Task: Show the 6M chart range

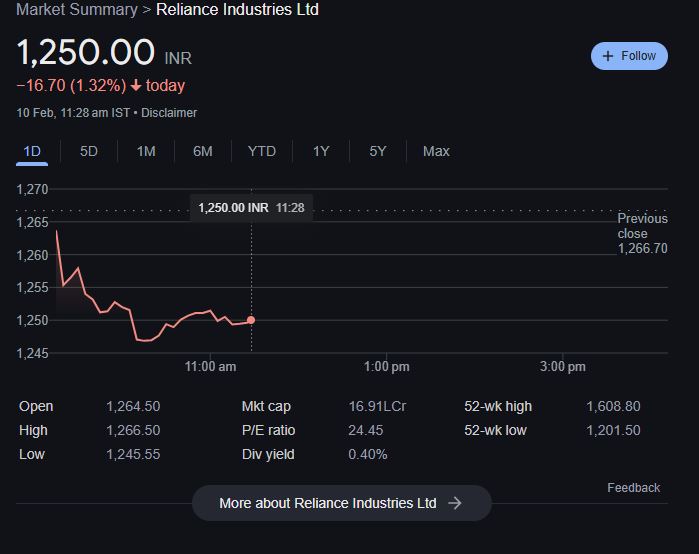Action: (203, 152)
